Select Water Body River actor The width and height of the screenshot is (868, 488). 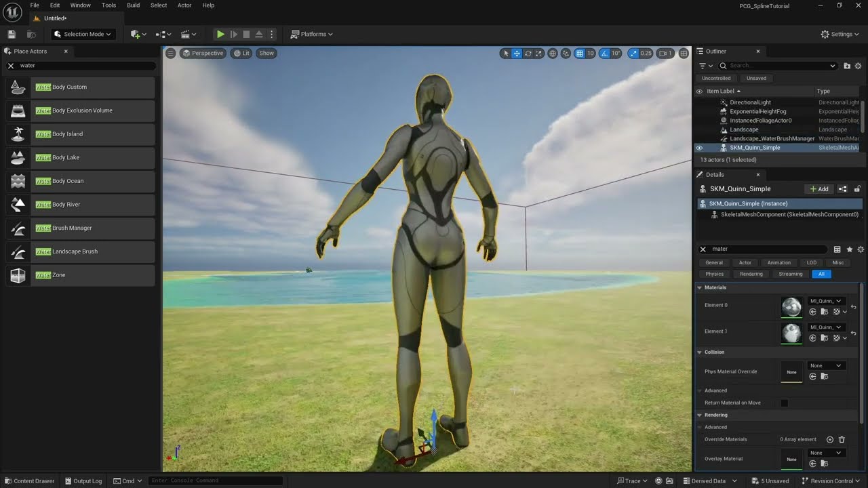click(80, 205)
